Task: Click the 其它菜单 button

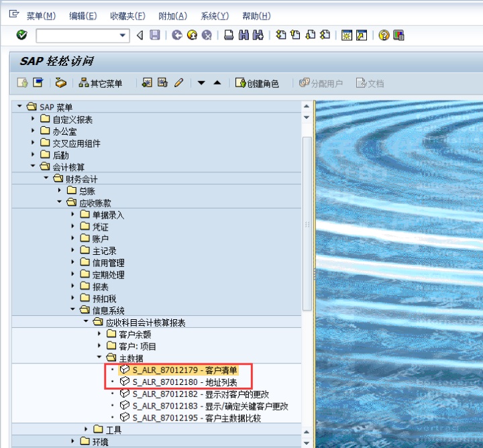Action: click(101, 83)
